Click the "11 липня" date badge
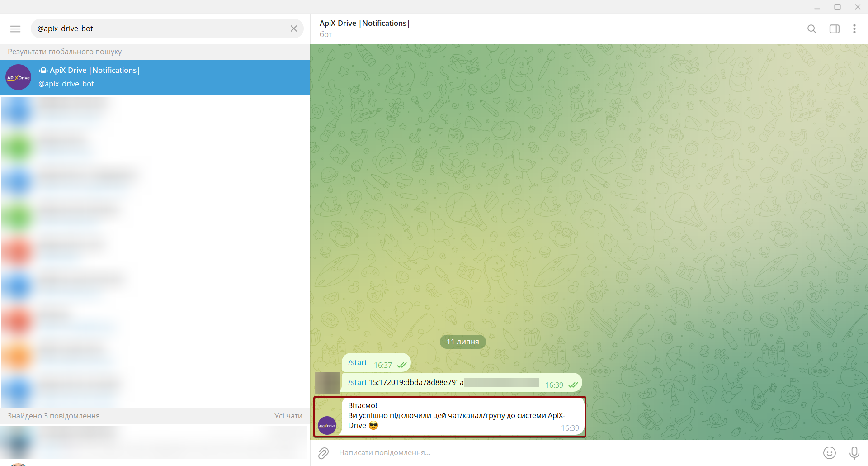 (x=462, y=342)
